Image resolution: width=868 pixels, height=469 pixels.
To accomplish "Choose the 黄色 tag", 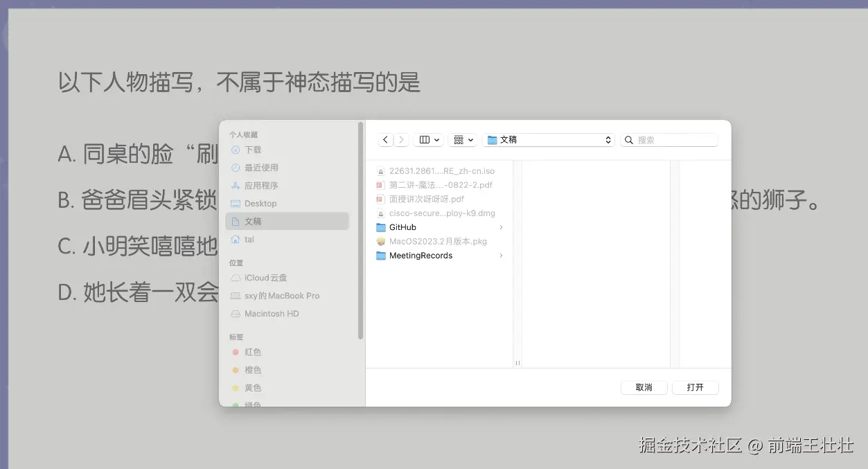I will pyautogui.click(x=287, y=388).
